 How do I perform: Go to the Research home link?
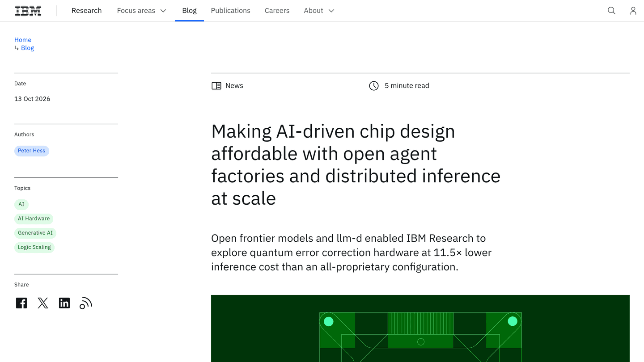(x=87, y=11)
